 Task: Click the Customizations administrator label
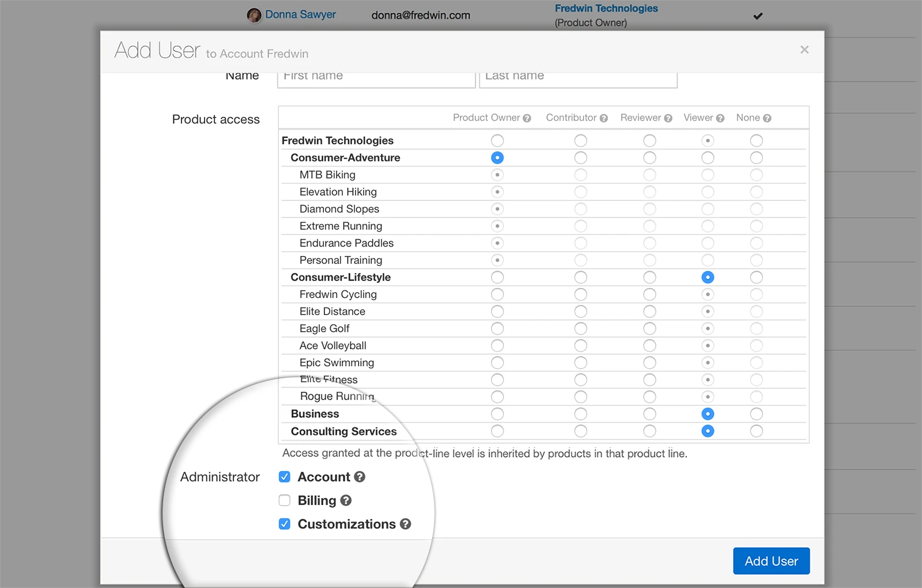tap(347, 524)
